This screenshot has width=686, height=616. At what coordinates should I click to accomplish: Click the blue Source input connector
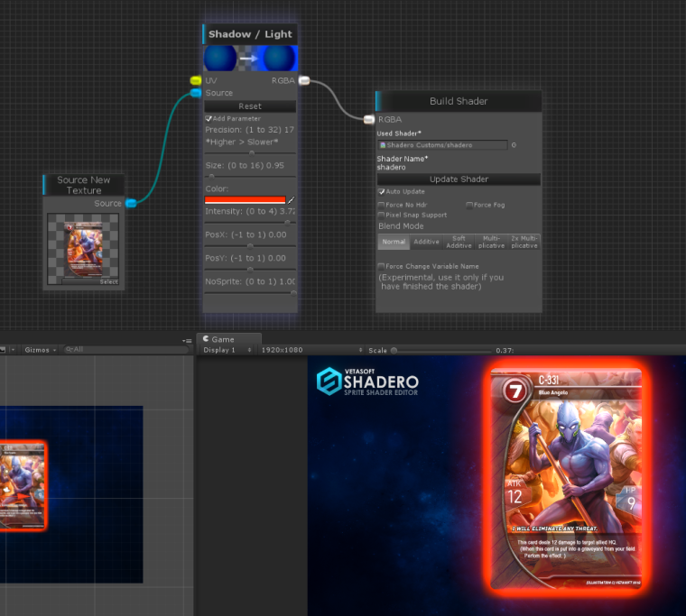(x=196, y=93)
